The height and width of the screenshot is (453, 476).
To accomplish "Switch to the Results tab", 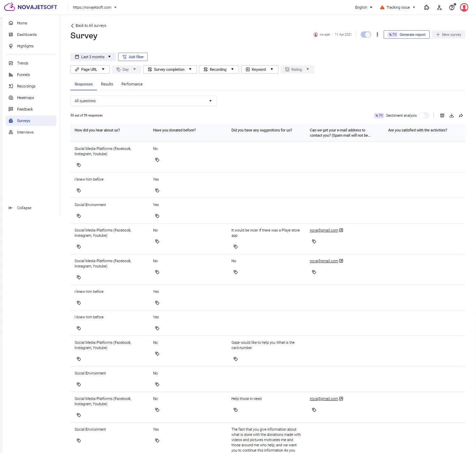I will (107, 84).
